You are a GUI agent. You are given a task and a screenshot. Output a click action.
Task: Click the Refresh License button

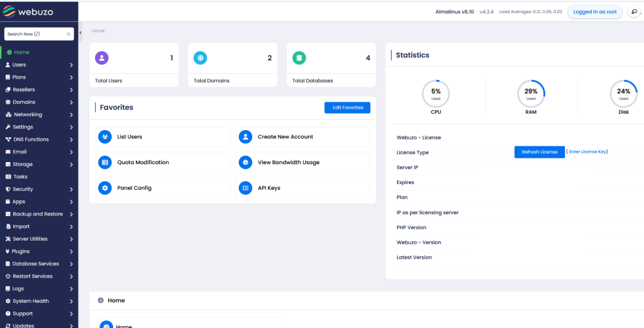click(x=539, y=152)
